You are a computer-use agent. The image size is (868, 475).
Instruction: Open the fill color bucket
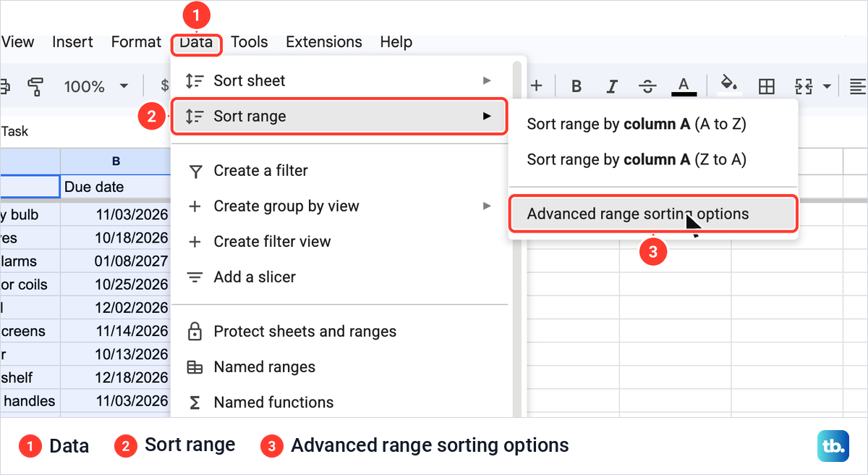pyautogui.click(x=729, y=85)
